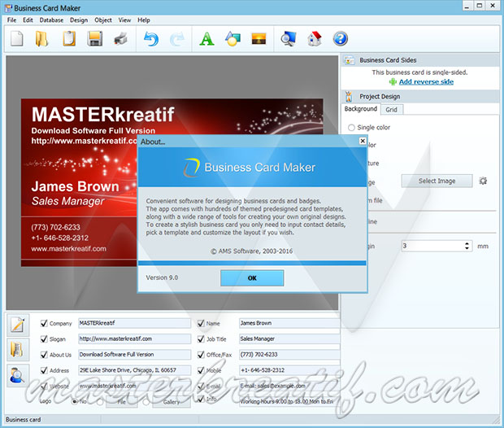Click the Office/Fax input field
This screenshot has width=504, height=428.
[x=289, y=355]
